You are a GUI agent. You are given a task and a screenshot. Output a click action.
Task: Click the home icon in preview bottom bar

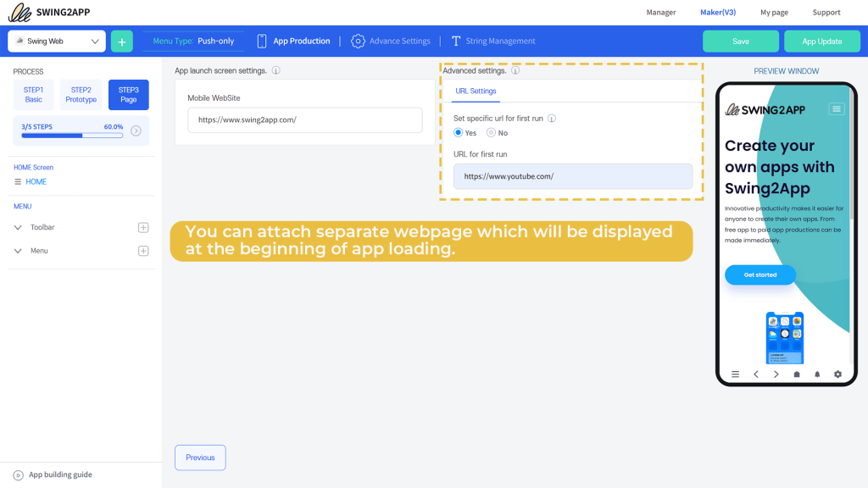pyautogui.click(x=797, y=374)
